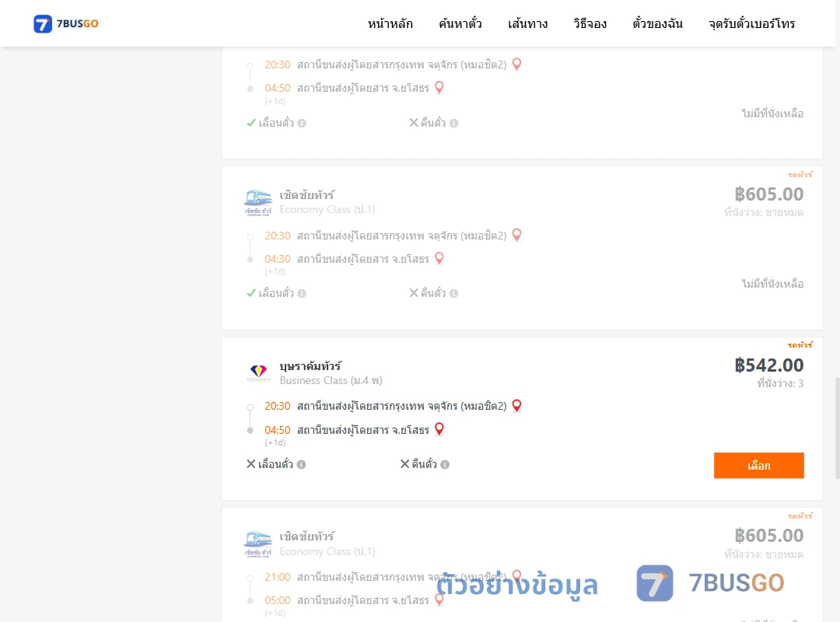Click เชิดชัยทัวร์ bus logo in ฿605.00 20:30 card
The image size is (840, 622).
[258, 202]
